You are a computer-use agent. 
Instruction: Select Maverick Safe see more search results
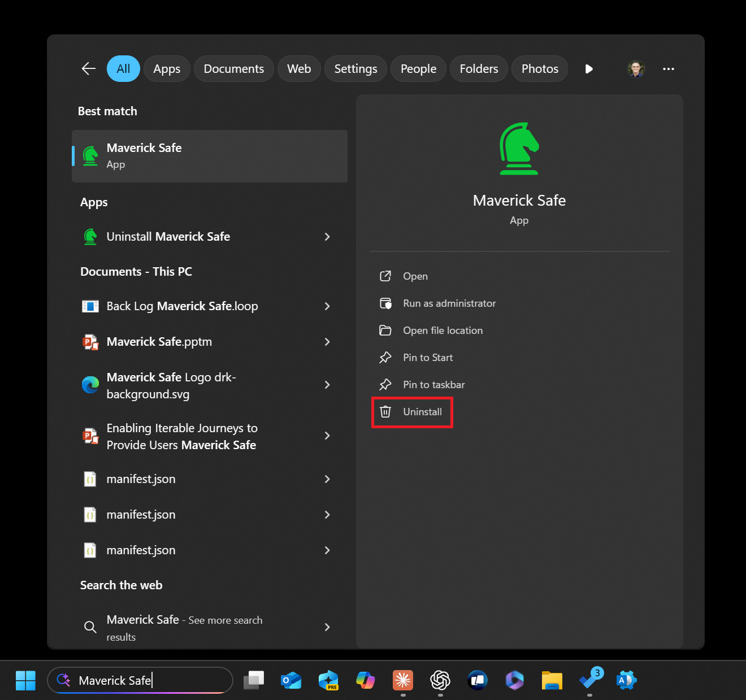(184, 628)
